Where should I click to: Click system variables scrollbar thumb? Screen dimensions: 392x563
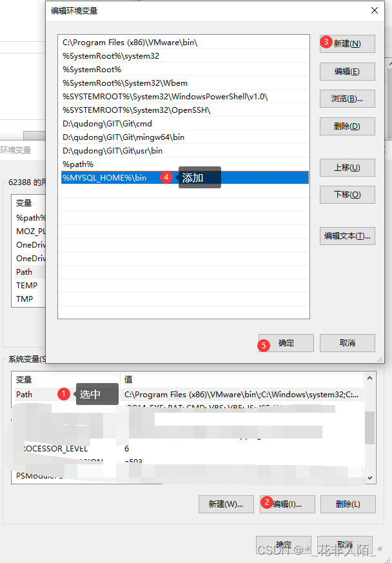(369, 428)
